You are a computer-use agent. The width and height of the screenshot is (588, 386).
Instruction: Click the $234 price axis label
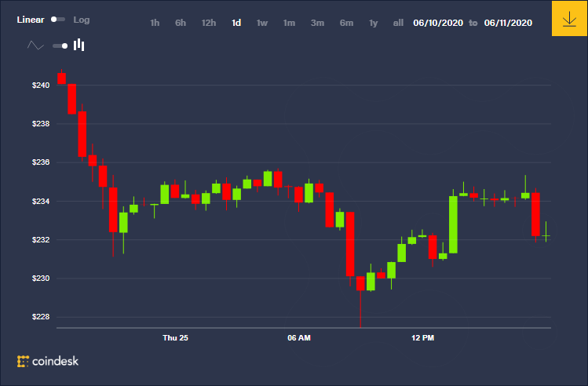pyautogui.click(x=41, y=202)
